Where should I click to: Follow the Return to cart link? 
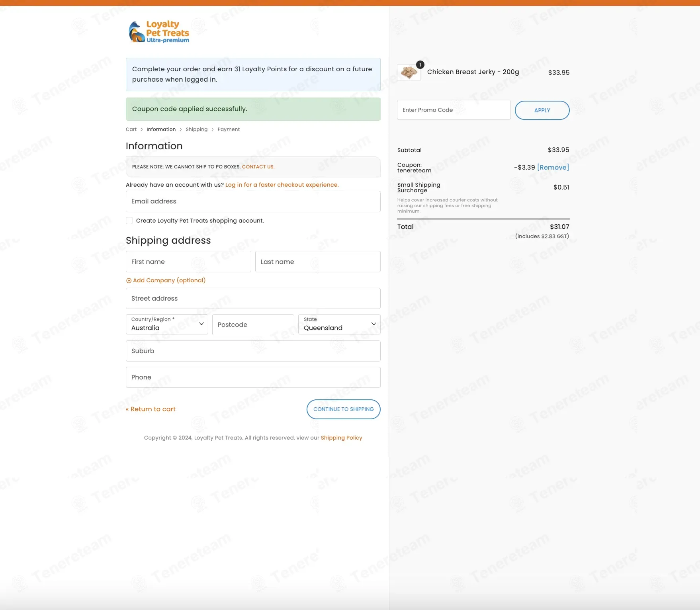tap(151, 409)
